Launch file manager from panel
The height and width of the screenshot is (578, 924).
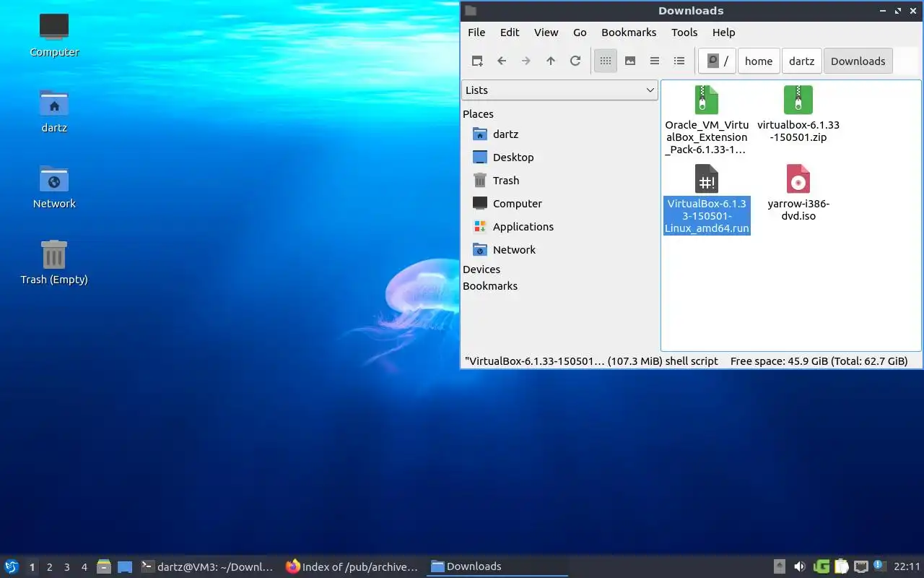click(x=104, y=567)
